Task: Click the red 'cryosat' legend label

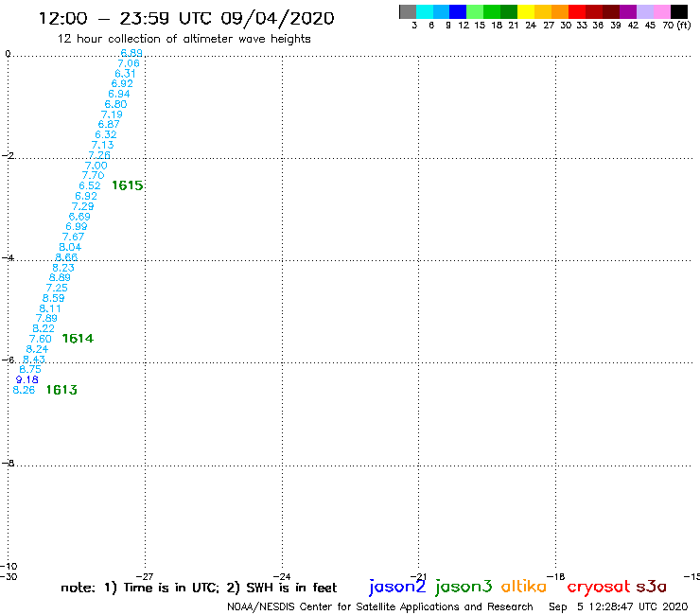Action: 598,587
